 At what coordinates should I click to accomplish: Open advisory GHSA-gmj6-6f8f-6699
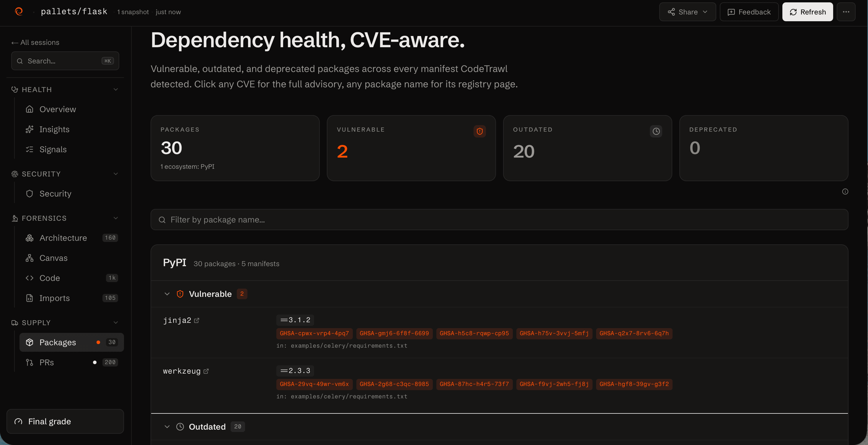click(394, 333)
